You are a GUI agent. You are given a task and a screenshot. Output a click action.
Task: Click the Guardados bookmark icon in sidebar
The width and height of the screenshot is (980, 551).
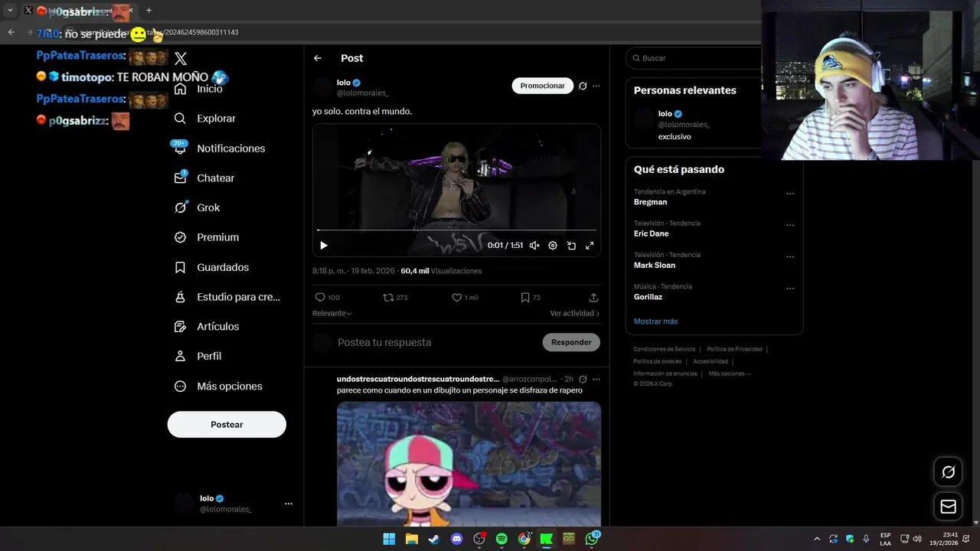coord(180,267)
